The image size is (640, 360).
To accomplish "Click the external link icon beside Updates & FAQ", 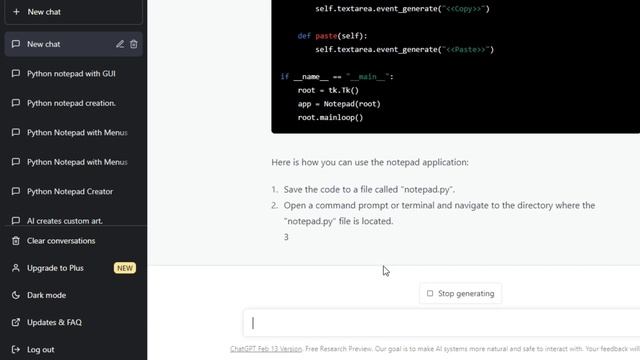I will point(16,322).
